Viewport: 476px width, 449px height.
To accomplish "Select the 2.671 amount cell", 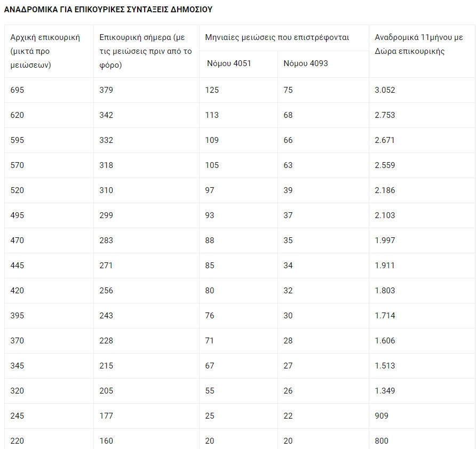I will [x=385, y=140].
